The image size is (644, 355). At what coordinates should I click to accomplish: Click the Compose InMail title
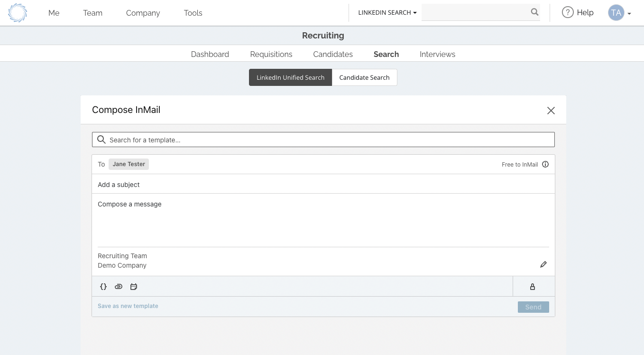(x=126, y=110)
